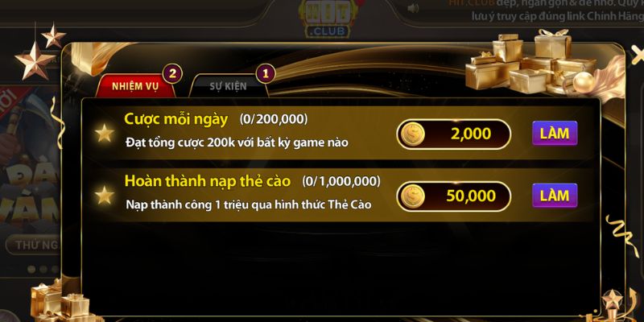The height and width of the screenshot is (322, 644).
Task: Open the SỰ KIỆN tab
Action: pyautogui.click(x=229, y=86)
